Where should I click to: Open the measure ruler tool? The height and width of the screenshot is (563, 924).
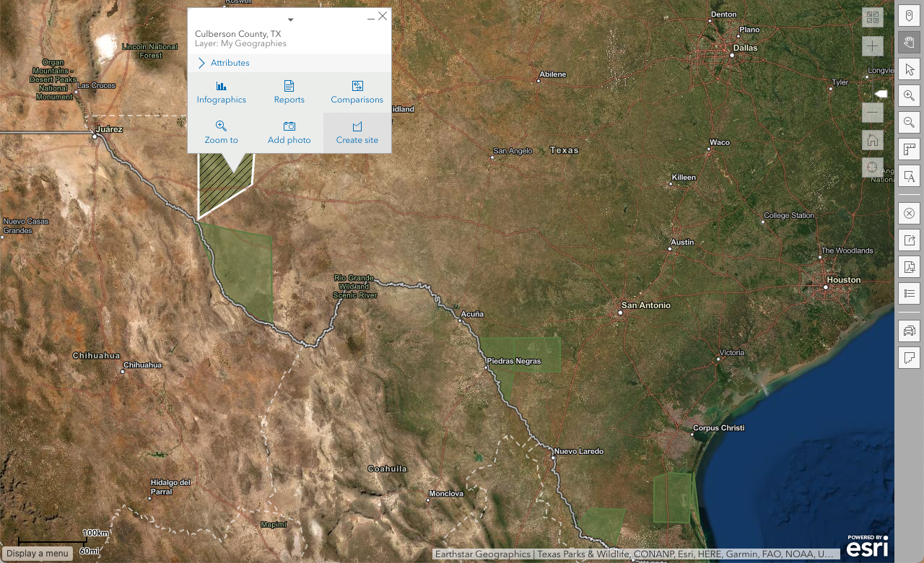pyautogui.click(x=909, y=150)
